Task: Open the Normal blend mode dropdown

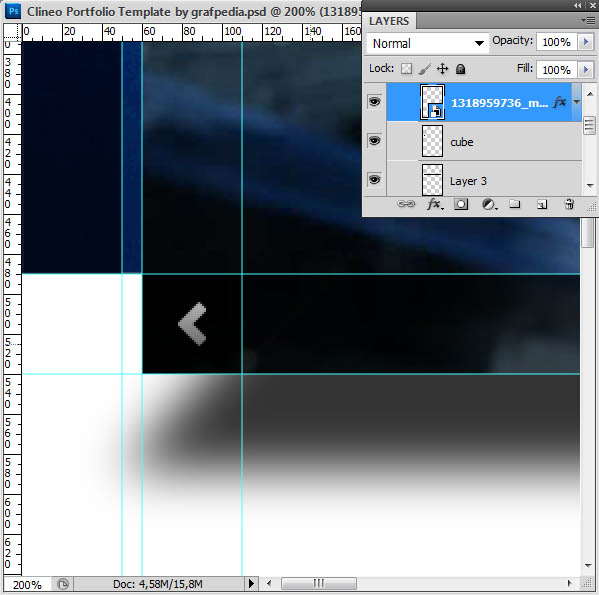Action: 427,44
